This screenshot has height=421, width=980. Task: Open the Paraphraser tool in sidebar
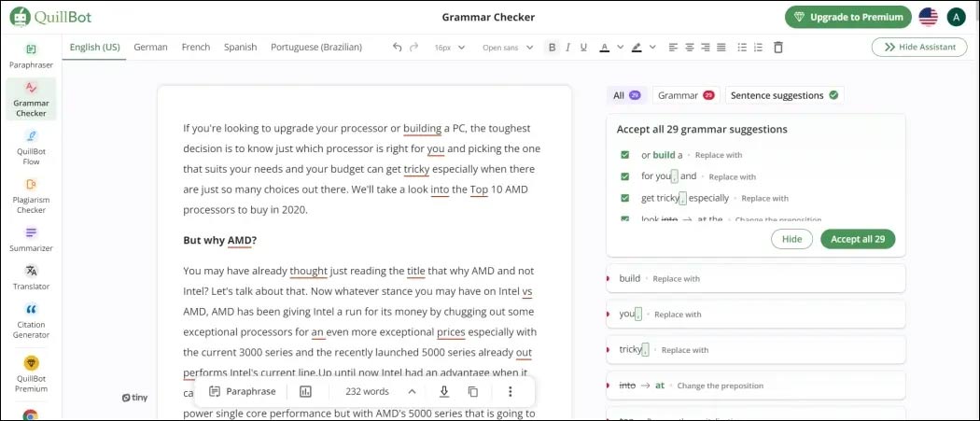[31, 56]
